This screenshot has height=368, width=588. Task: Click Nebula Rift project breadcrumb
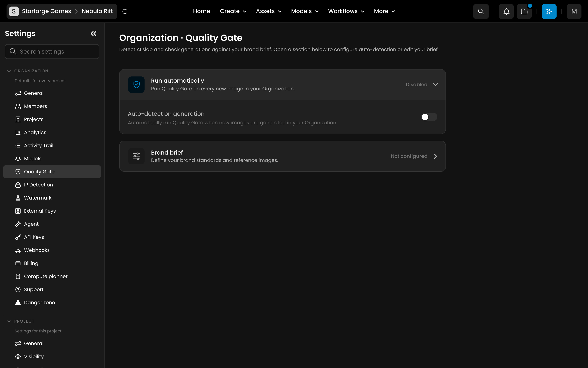pyautogui.click(x=97, y=11)
